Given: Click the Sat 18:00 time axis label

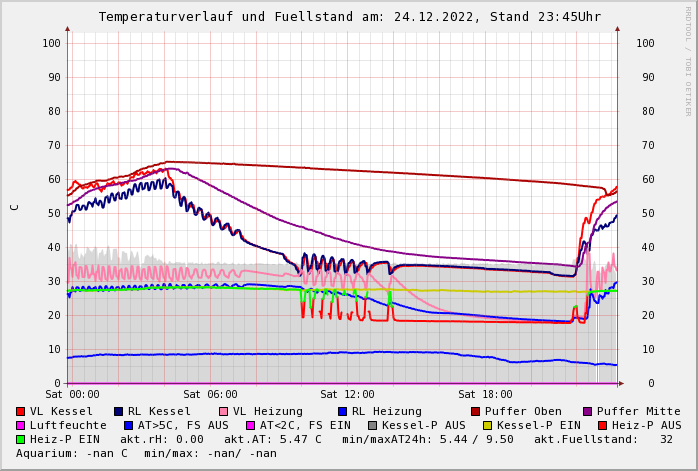Looking at the screenshot, I should point(485,395).
